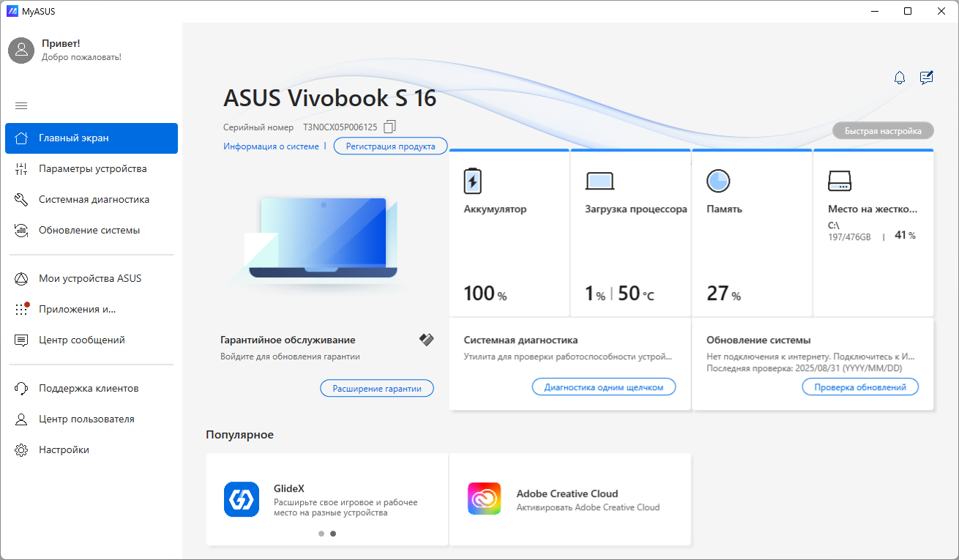This screenshot has width=959, height=560.
Task: Select the second carousel dot under GlideX
Action: [333, 534]
